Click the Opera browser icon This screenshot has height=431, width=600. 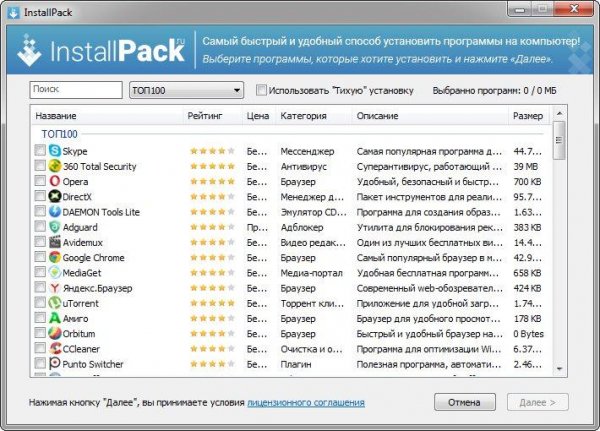click(x=55, y=181)
